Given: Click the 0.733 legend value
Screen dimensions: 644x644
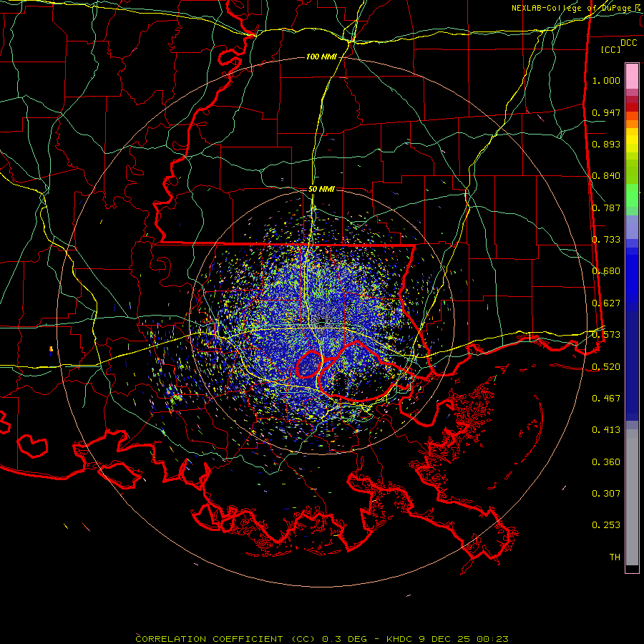Looking at the screenshot, I should tap(606, 240).
